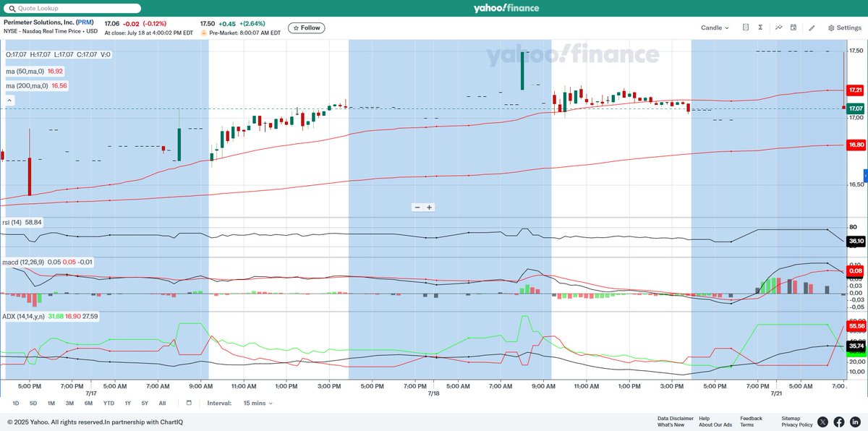Click the 17.21 red price tag
The image size is (868, 431).
[856, 90]
